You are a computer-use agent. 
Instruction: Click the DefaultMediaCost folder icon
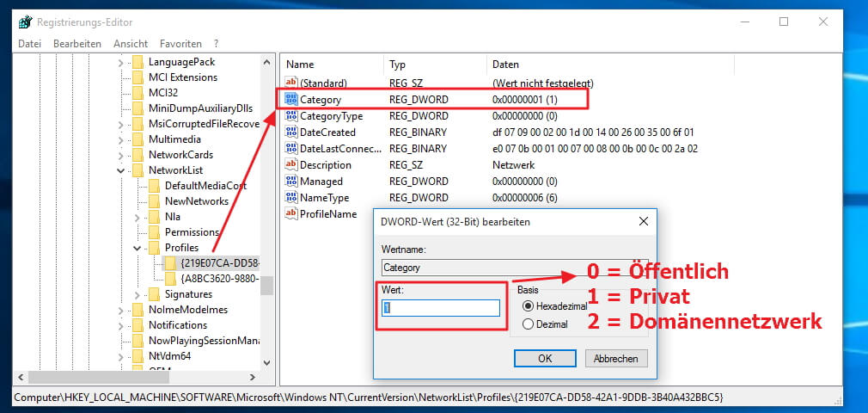tap(155, 186)
